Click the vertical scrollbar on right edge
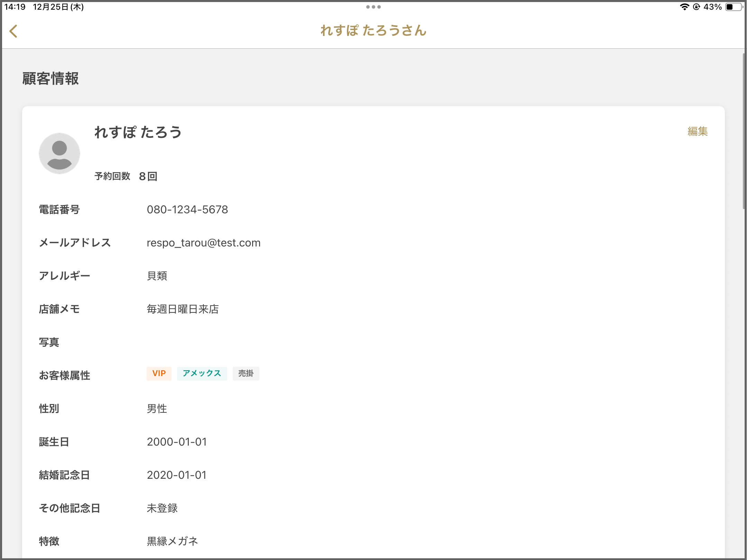The width and height of the screenshot is (747, 560). click(744, 131)
